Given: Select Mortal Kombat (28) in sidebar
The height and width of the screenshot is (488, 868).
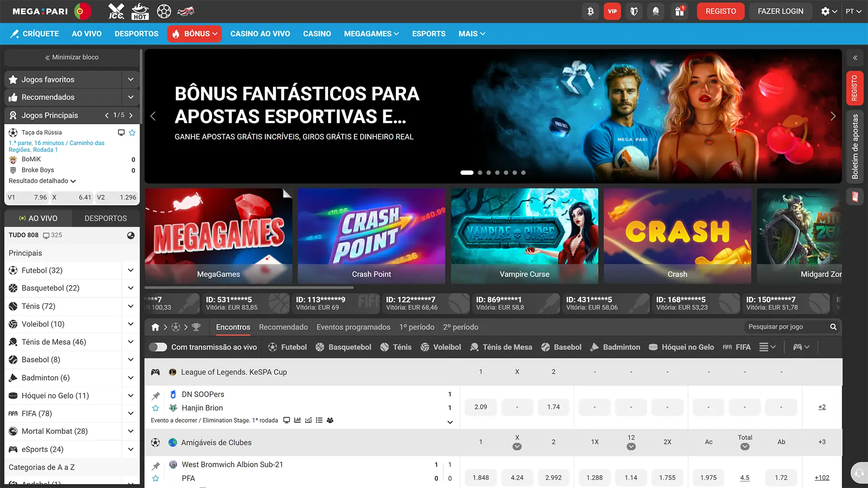Looking at the screenshot, I should (x=54, y=432).
